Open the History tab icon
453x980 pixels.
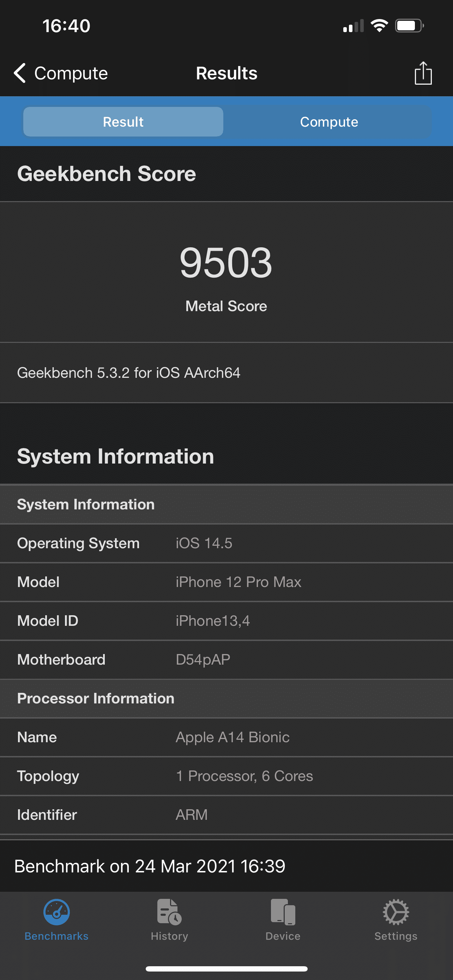click(x=169, y=920)
